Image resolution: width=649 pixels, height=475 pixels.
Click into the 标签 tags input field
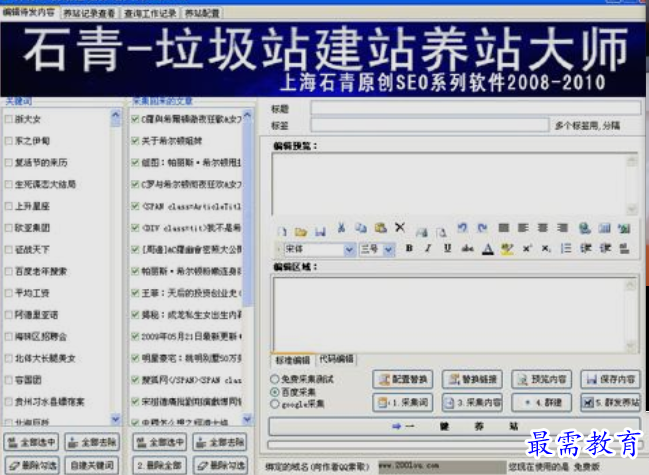(430, 125)
